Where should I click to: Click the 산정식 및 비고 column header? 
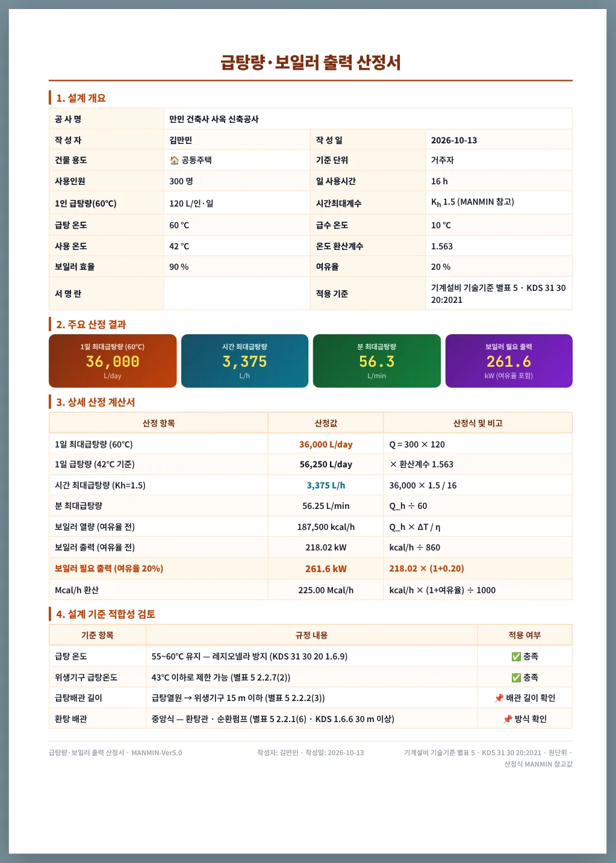click(478, 423)
